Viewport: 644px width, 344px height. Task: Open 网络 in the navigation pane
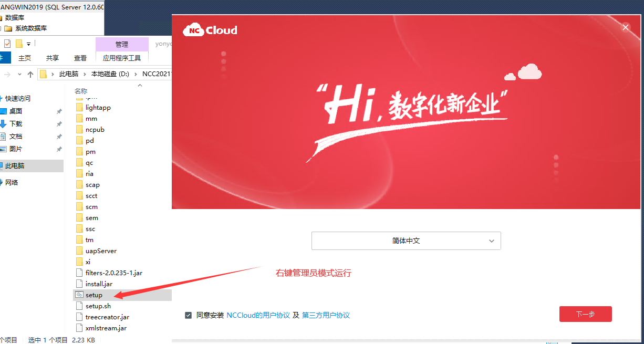[12, 182]
